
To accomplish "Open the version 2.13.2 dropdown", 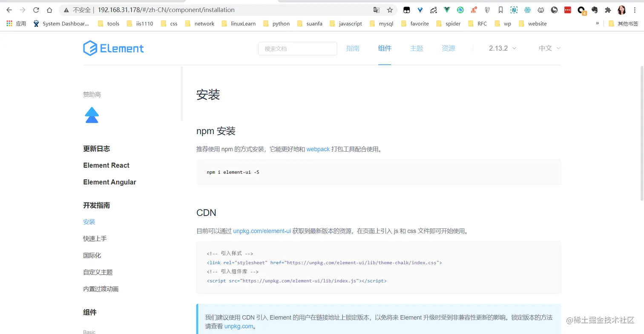I will [503, 48].
